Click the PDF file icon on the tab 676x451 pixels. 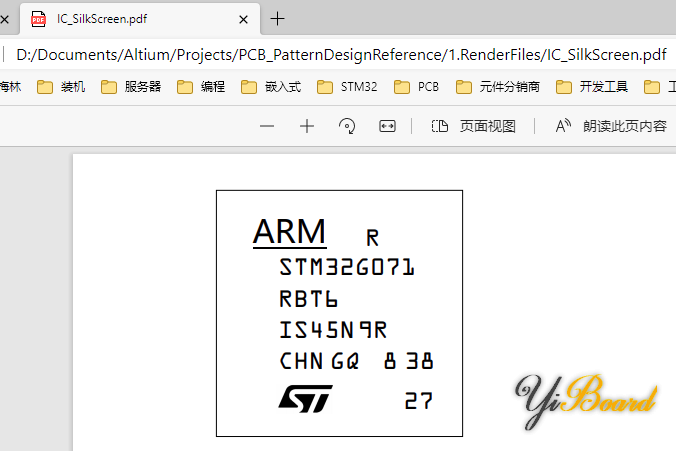click(x=38, y=19)
